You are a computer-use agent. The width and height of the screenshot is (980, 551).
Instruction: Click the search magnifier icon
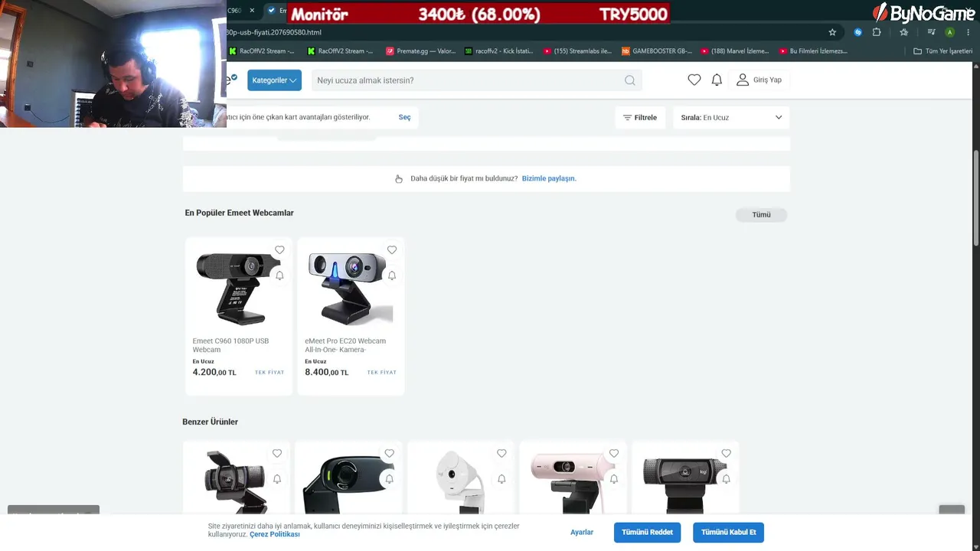tap(629, 80)
